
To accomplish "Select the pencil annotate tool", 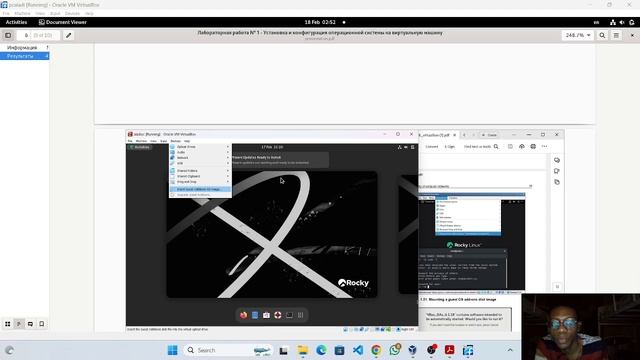I will click(69, 36).
